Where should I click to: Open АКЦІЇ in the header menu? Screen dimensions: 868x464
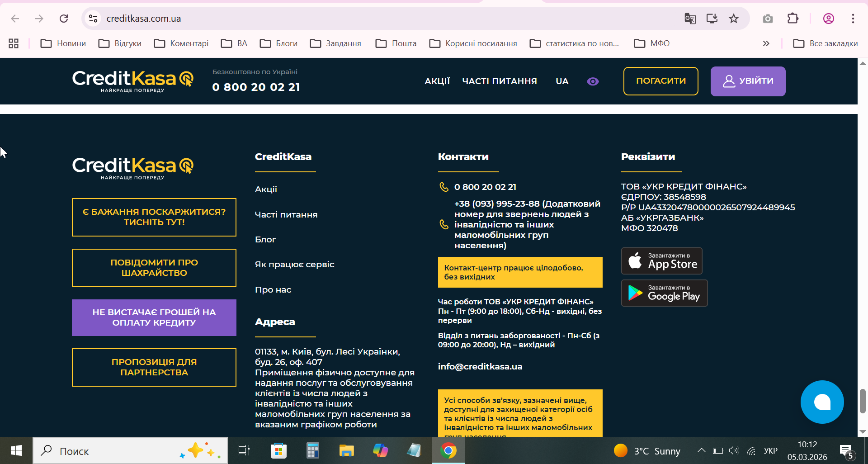click(437, 81)
